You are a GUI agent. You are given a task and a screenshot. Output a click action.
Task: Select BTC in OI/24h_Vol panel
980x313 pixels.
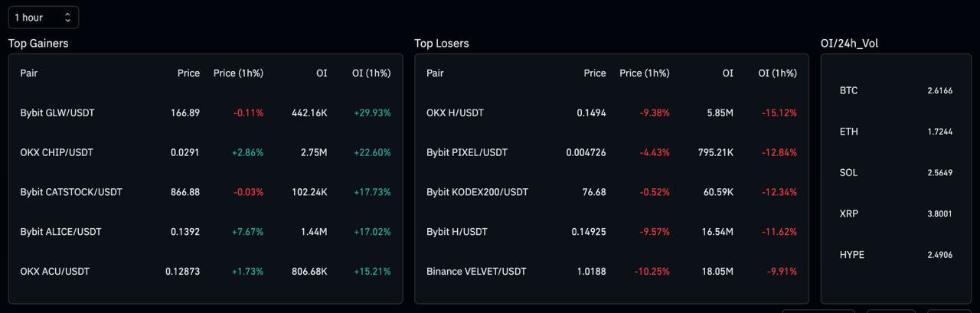(896, 90)
